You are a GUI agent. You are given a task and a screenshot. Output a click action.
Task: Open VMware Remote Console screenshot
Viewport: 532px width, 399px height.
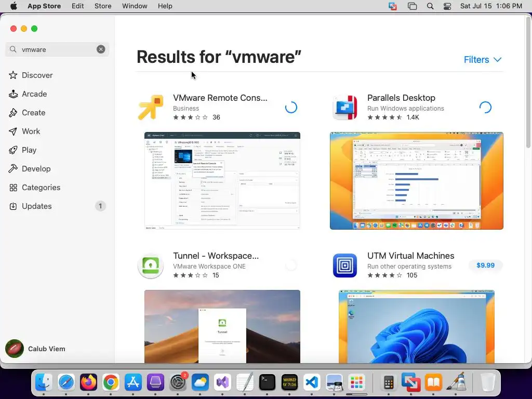coord(222,181)
